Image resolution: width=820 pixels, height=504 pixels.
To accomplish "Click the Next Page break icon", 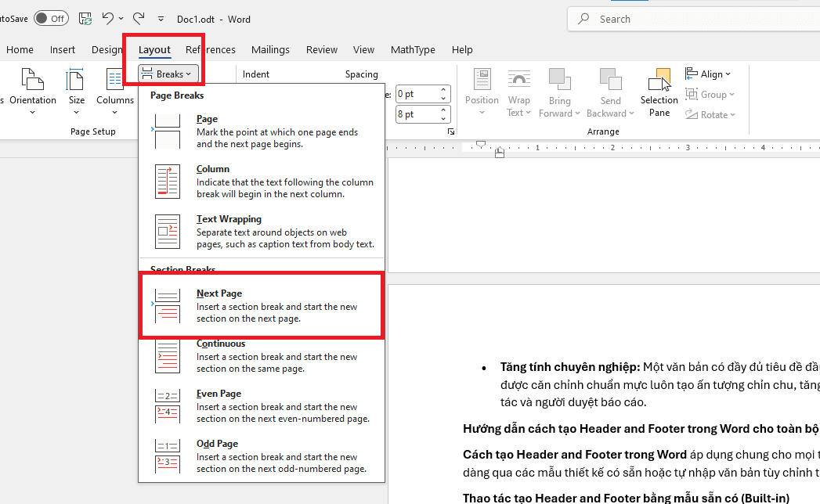I will 168,306.
